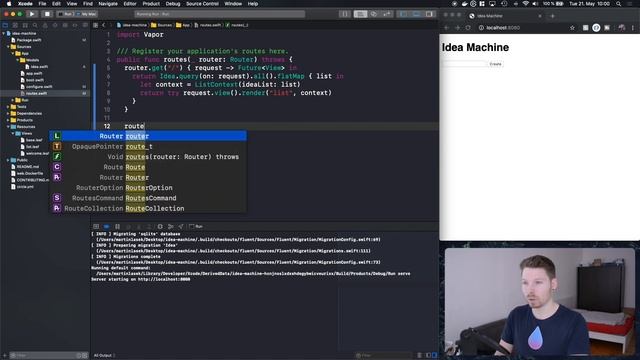This screenshot has height=360, width=640.
Task: Collapse the Models folder
Action: 18,60
